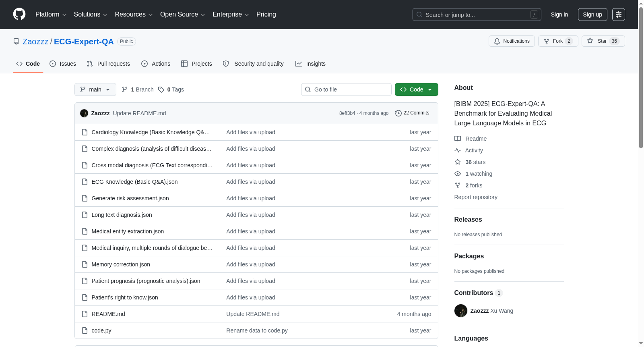The image size is (644, 347).
Task: Open the main branch selector dropdown
Action: point(95,89)
